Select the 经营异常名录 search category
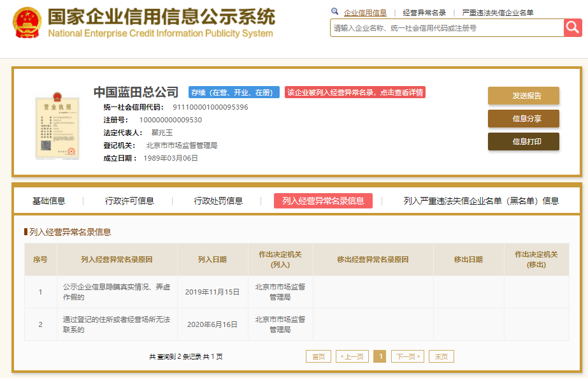 click(x=424, y=13)
